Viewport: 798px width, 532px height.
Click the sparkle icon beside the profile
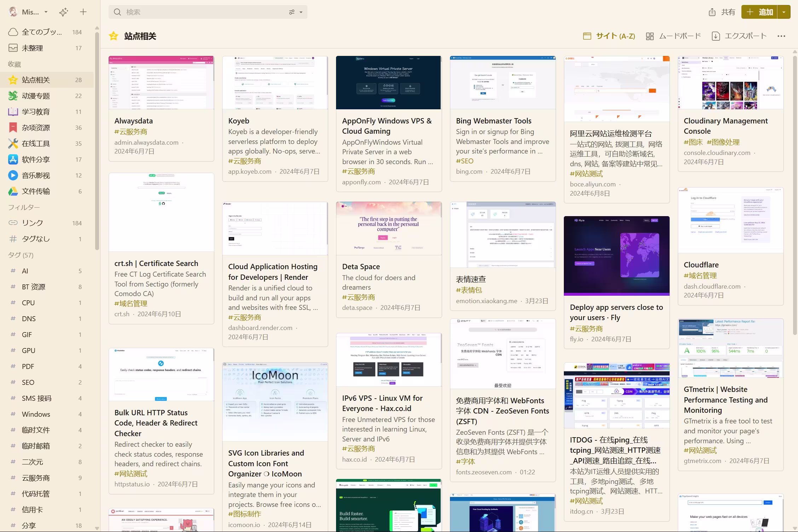click(63, 12)
